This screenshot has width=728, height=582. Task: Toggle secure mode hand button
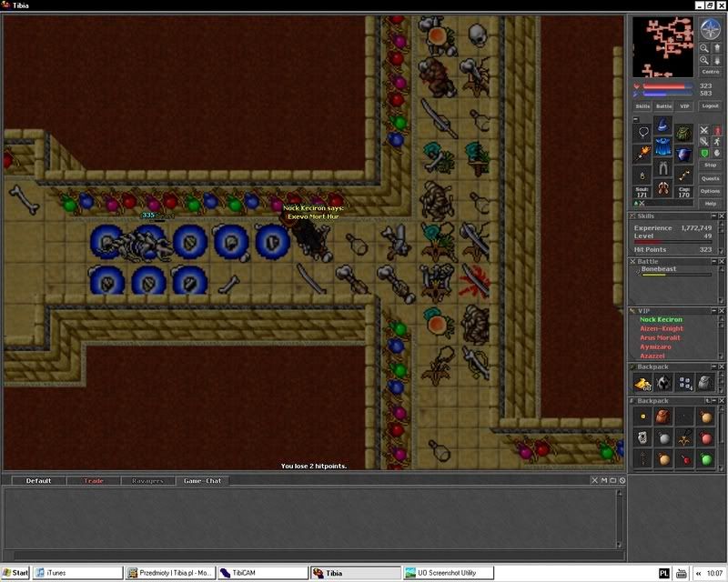click(717, 153)
